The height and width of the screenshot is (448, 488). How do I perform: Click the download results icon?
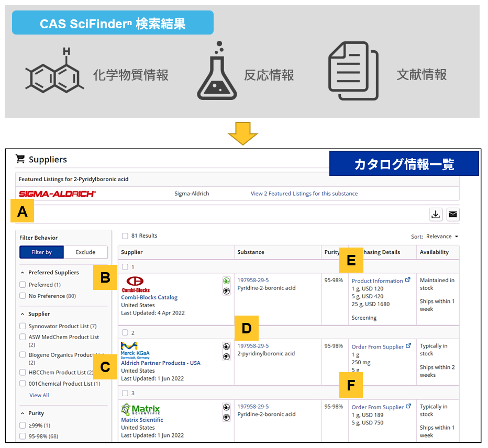pyautogui.click(x=436, y=214)
